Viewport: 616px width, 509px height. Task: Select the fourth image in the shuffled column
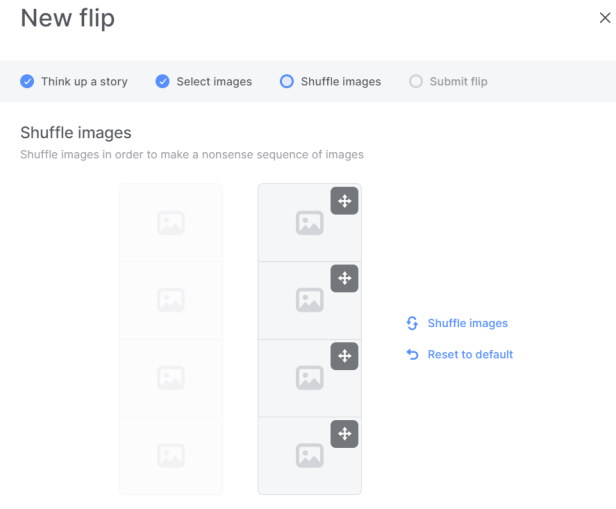[310, 456]
